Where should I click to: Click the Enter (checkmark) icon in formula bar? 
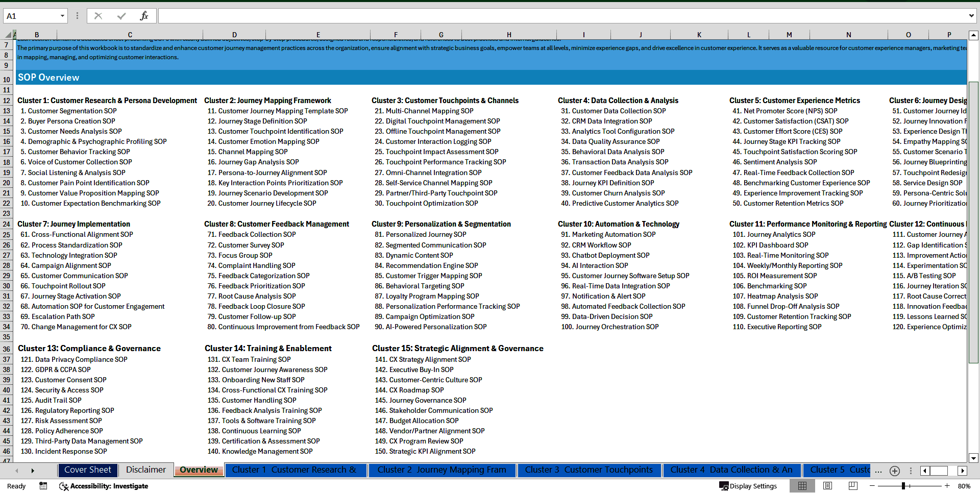tap(121, 15)
